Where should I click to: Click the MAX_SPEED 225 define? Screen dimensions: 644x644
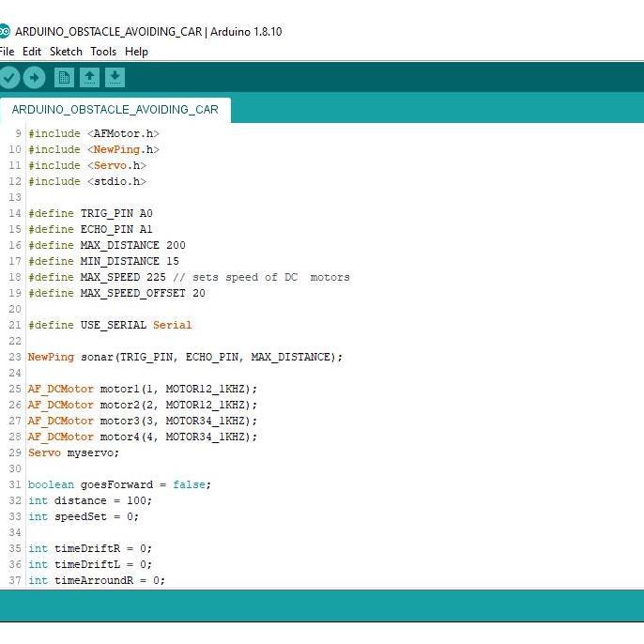[97, 278]
